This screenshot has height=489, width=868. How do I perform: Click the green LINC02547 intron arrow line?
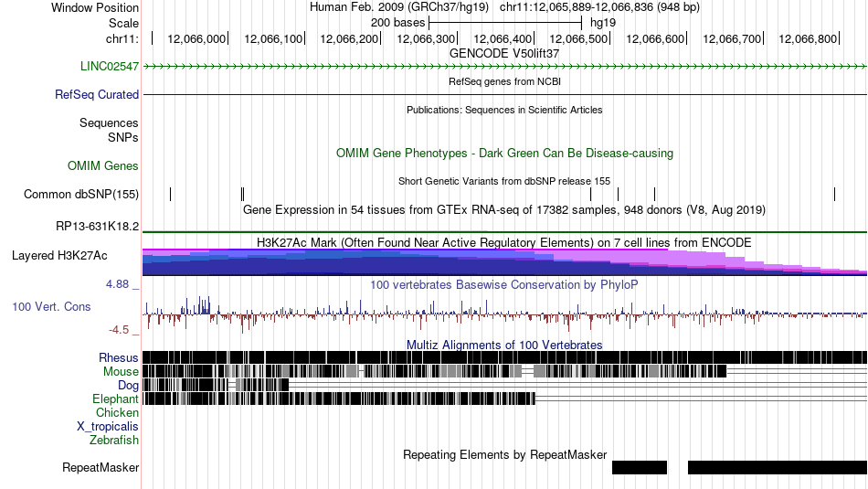(505, 67)
